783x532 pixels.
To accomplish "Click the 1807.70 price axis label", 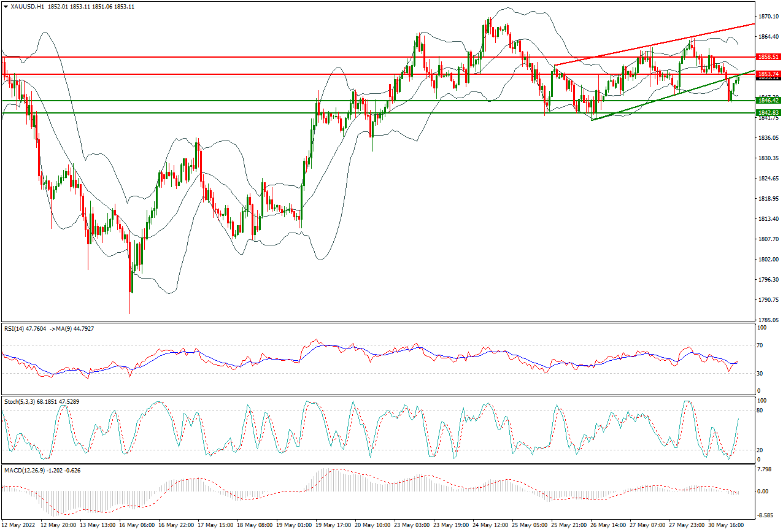I will pyautogui.click(x=768, y=239).
